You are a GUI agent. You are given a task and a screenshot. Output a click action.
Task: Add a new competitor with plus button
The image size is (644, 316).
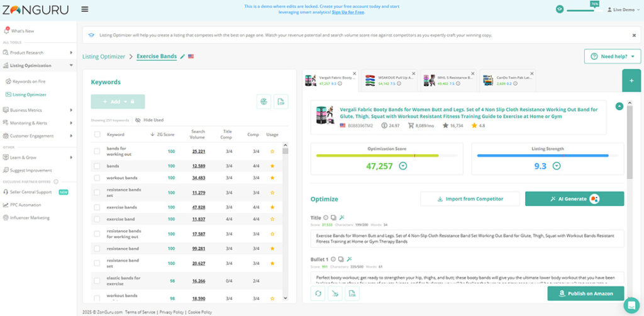pos(631,81)
